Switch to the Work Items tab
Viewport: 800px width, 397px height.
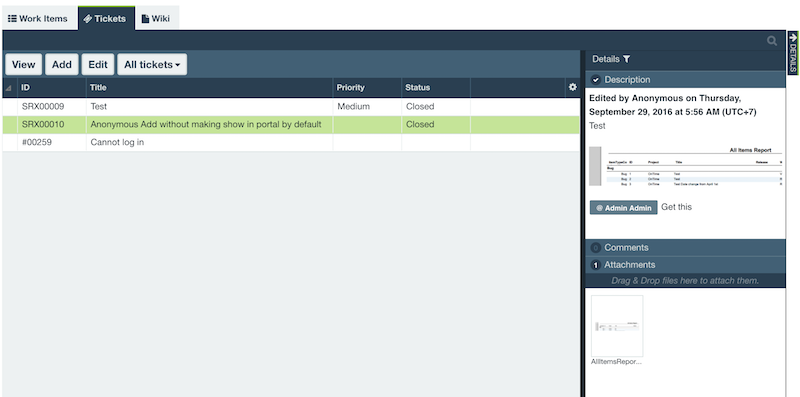click(x=39, y=18)
